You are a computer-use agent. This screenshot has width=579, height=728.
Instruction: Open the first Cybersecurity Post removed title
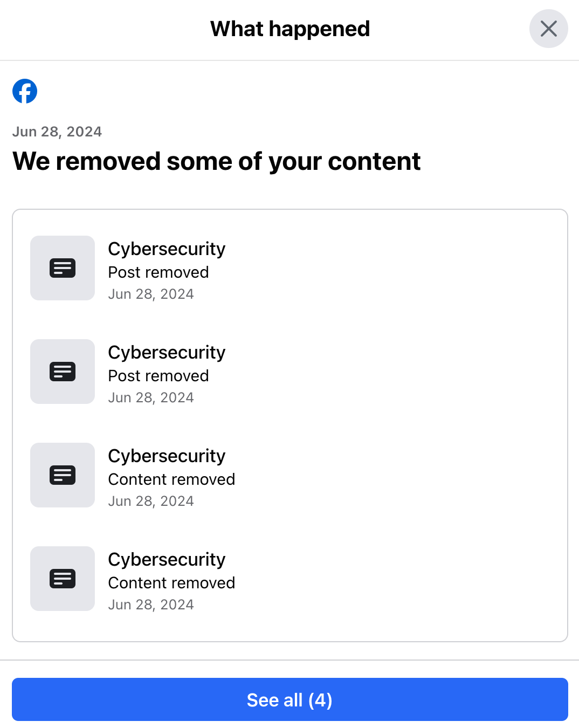pos(167,249)
